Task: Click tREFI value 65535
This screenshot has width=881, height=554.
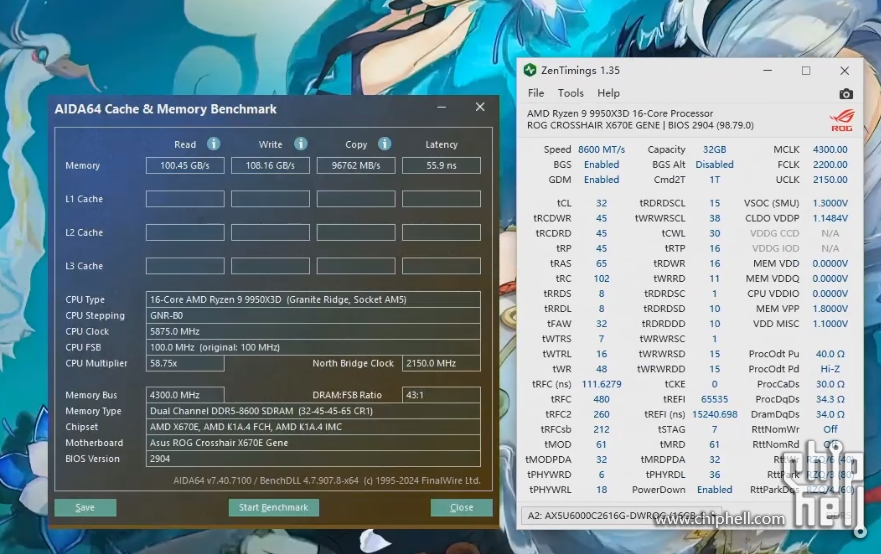Action: [x=714, y=399]
